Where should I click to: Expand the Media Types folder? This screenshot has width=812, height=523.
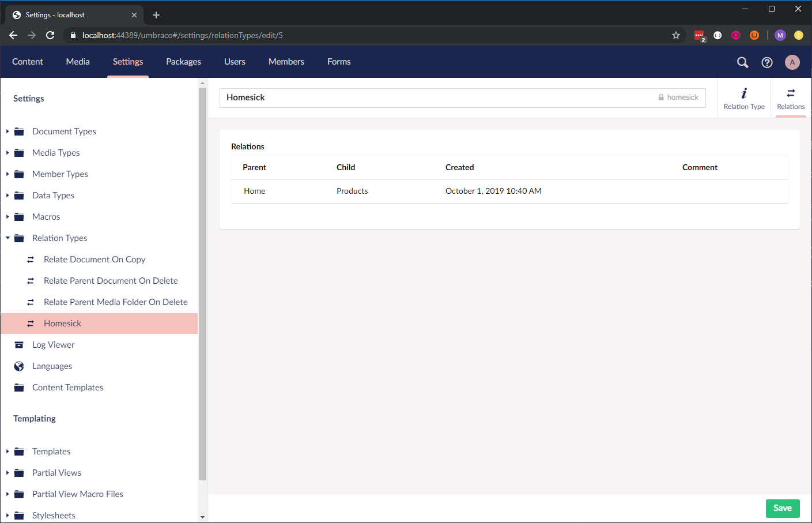click(x=7, y=153)
